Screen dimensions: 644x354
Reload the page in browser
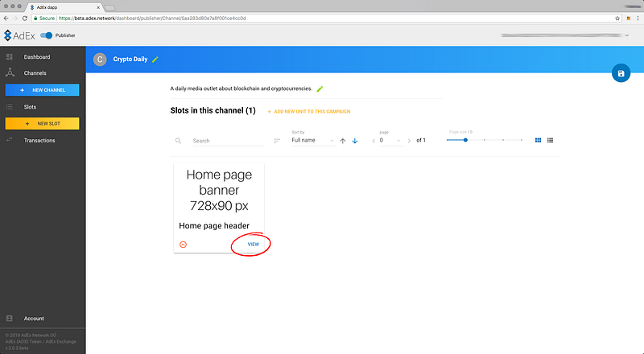point(25,18)
